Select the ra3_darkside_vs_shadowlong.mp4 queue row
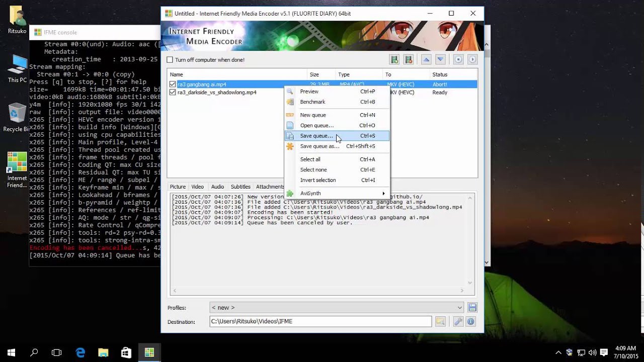644x362 pixels. coord(322,93)
